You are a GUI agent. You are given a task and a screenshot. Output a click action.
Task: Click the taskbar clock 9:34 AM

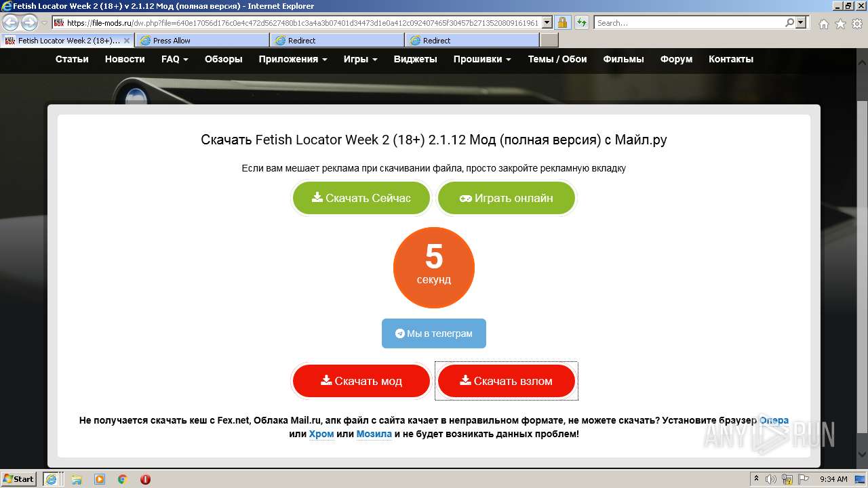pyautogui.click(x=833, y=479)
